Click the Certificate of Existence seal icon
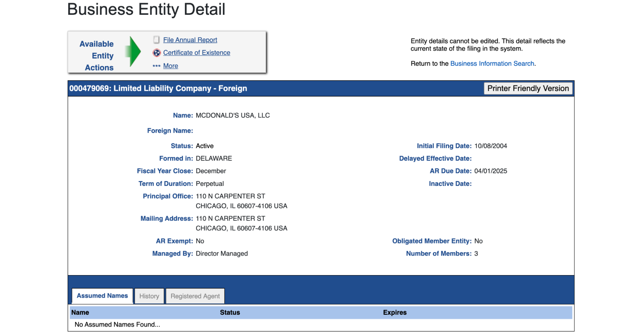 tap(157, 53)
